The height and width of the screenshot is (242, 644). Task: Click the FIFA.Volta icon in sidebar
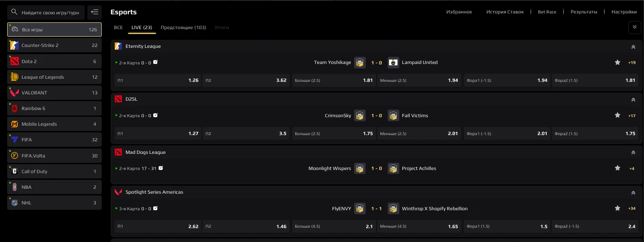pyautogui.click(x=14, y=156)
